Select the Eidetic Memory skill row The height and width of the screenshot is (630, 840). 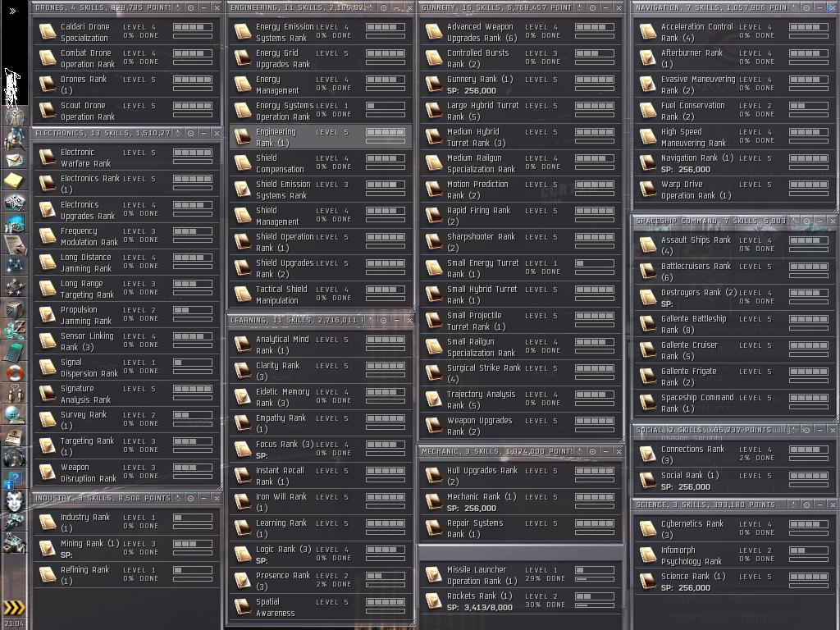pyautogui.click(x=321, y=397)
